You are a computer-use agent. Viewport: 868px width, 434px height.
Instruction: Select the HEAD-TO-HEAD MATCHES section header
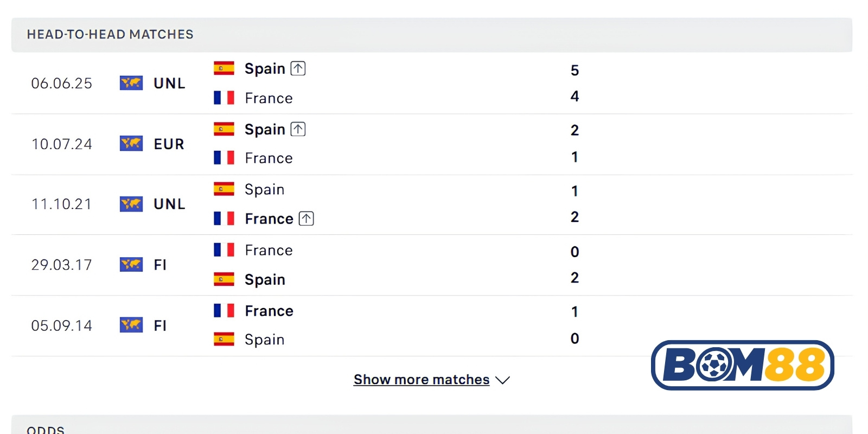click(432, 35)
